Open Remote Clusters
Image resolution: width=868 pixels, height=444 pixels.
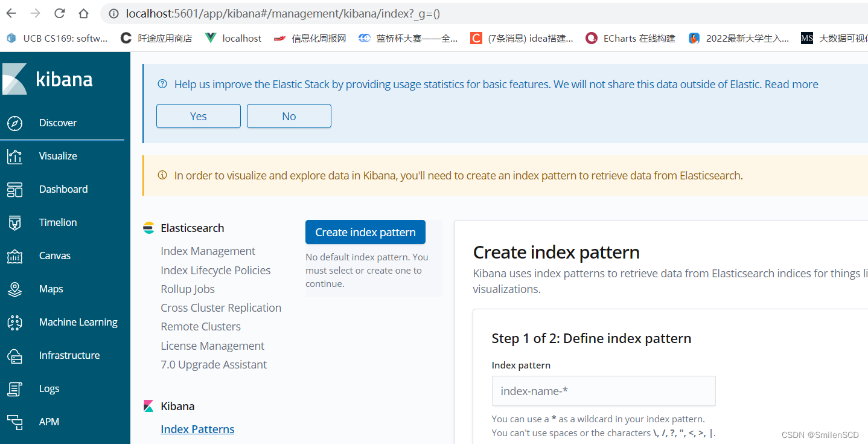click(200, 326)
